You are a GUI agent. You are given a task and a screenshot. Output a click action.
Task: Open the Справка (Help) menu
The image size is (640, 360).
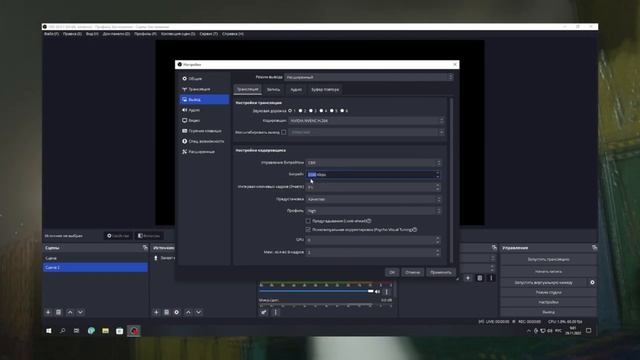[x=233, y=34]
